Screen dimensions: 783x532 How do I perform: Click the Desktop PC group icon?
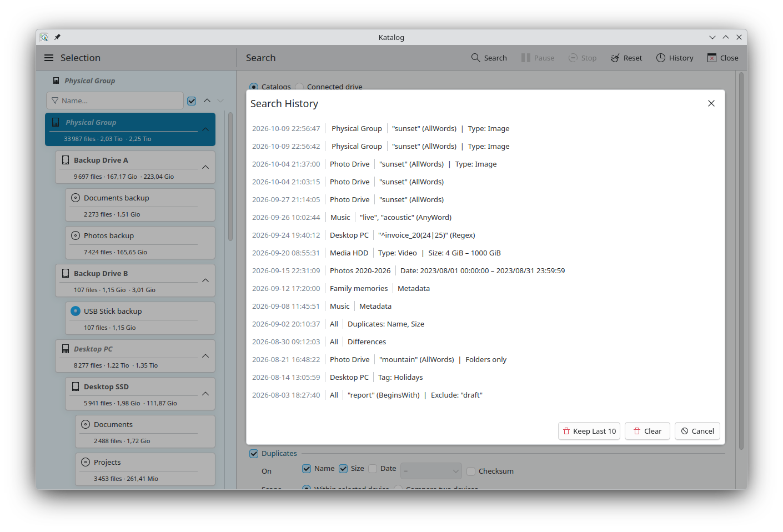(x=66, y=349)
